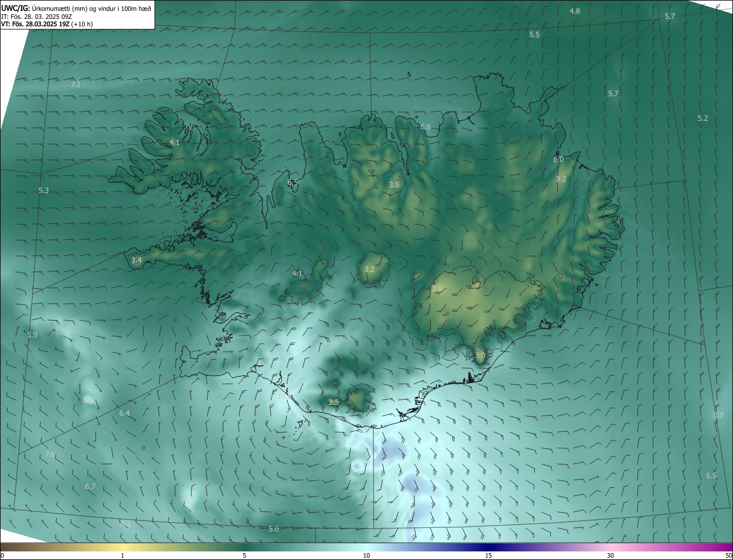Click the color scale tick labeled 50
Viewport: 733px width, 560px height.
728,555
